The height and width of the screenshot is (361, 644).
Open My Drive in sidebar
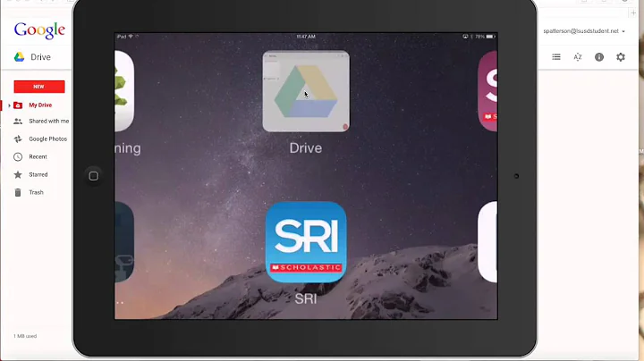click(x=40, y=105)
